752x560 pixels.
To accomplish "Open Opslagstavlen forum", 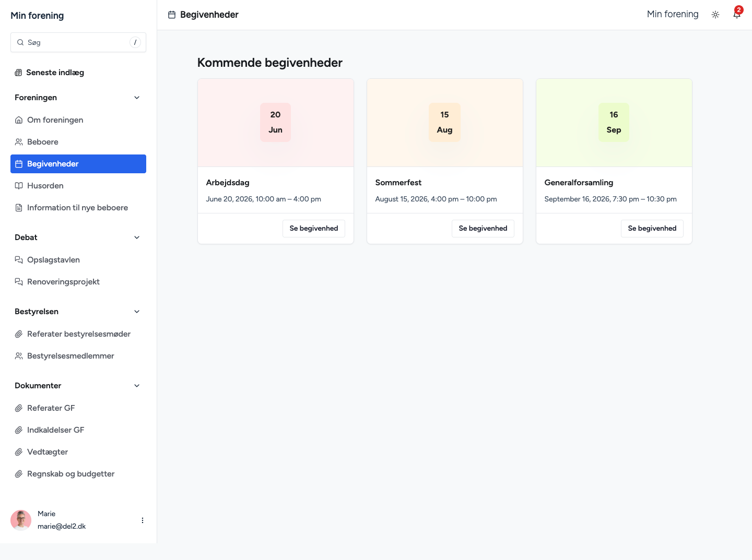I will [78, 260].
